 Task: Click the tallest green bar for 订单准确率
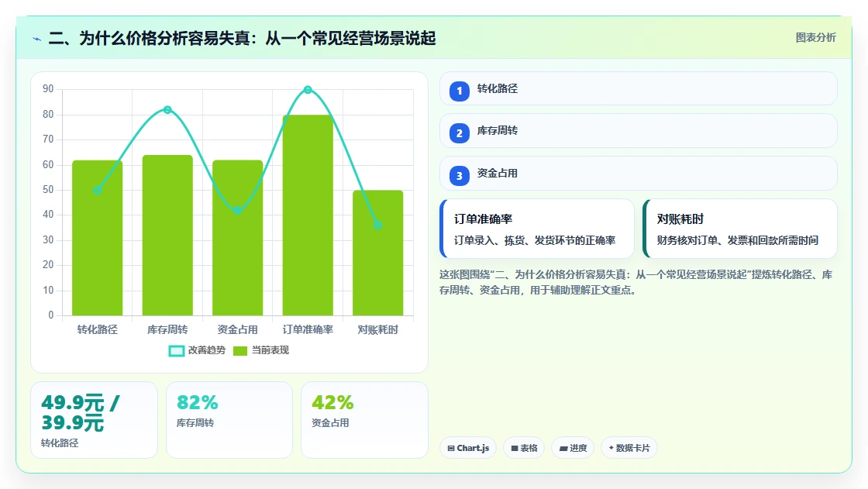coord(308,215)
